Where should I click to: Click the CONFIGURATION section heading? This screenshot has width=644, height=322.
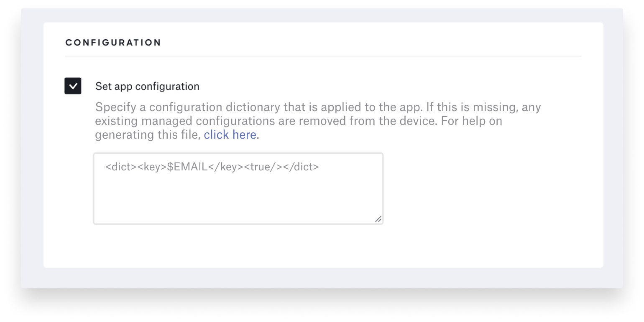click(x=112, y=42)
